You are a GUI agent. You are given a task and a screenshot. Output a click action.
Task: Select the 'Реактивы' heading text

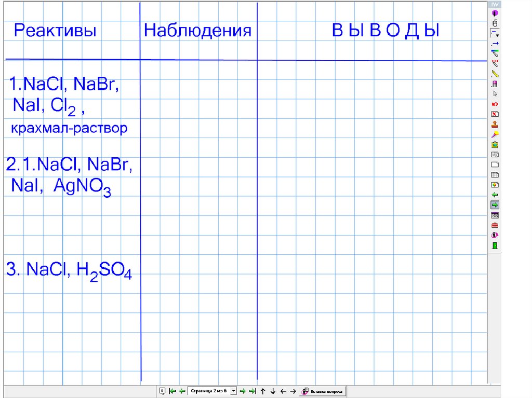tap(55, 31)
